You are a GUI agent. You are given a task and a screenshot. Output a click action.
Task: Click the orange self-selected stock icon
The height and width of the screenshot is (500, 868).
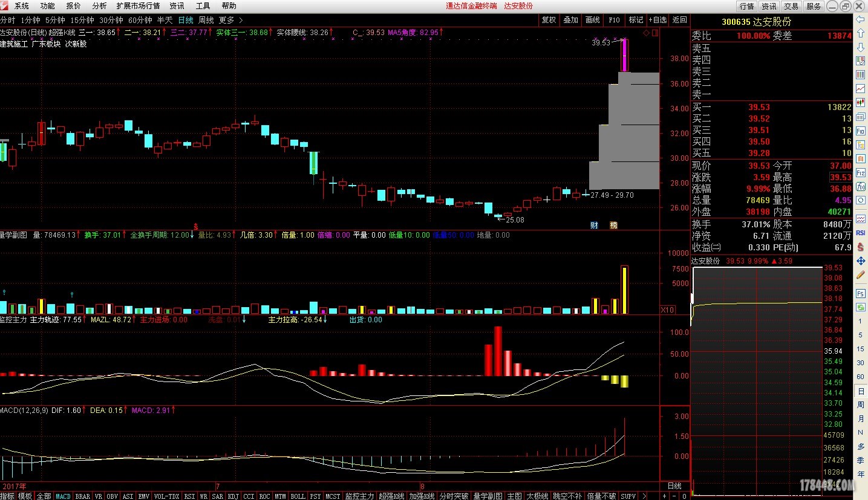click(860, 159)
